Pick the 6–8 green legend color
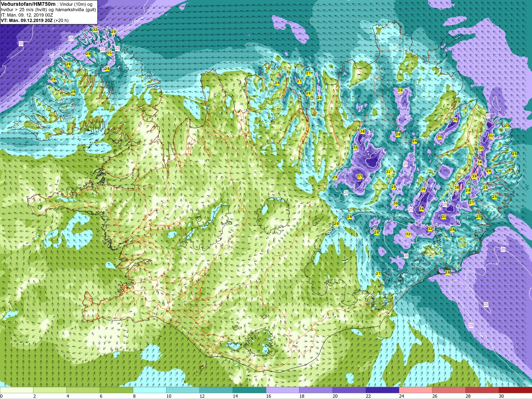Viewport: 532px width, 399px height. click(116, 390)
